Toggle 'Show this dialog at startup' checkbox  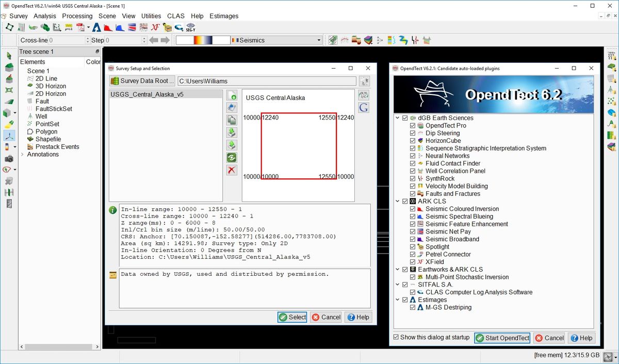click(x=396, y=337)
